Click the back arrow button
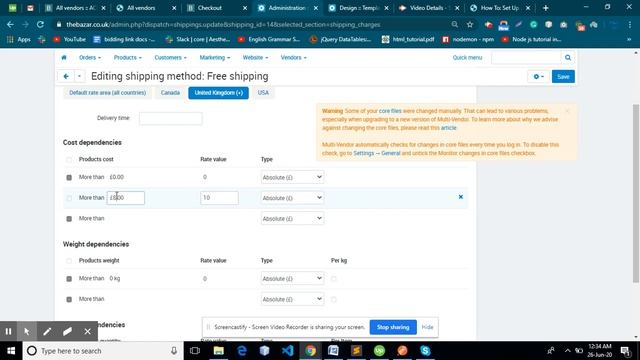The width and height of the screenshot is (640, 360). coord(66,76)
